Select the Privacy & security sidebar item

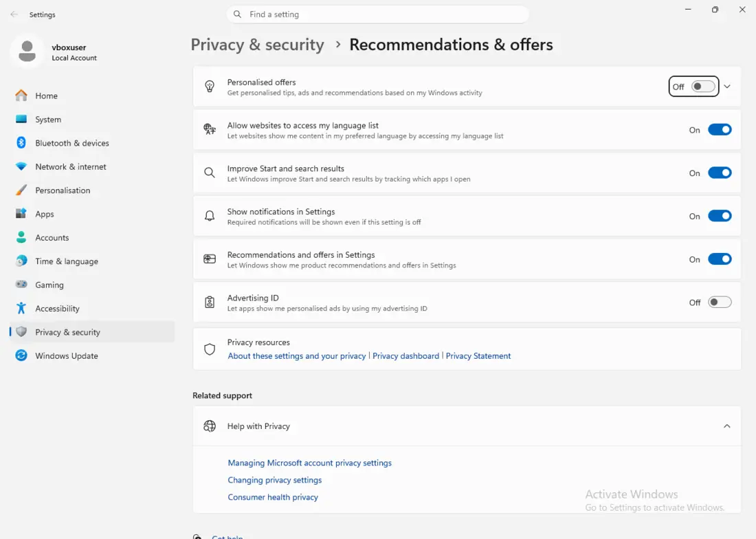tap(92, 331)
